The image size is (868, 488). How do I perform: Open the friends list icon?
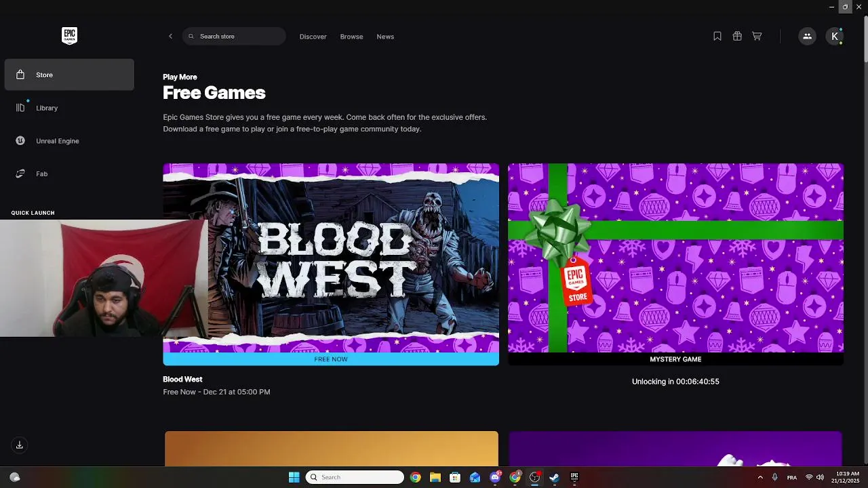tap(807, 37)
